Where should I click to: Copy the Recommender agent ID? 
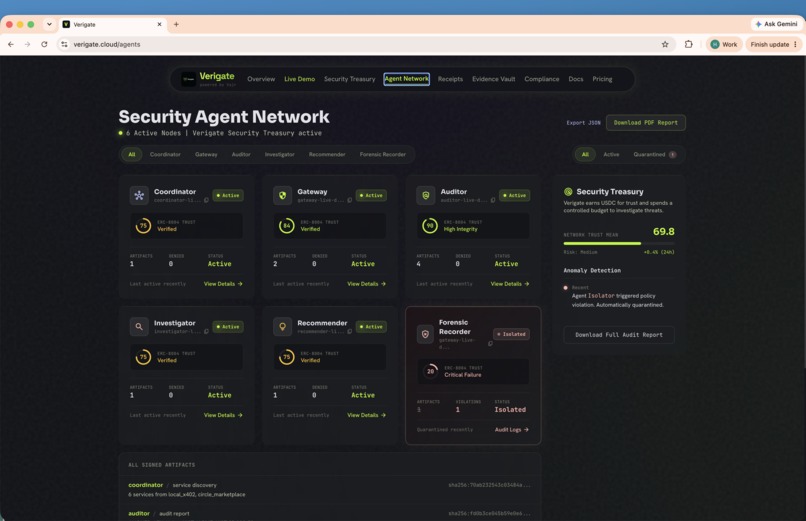click(350, 331)
